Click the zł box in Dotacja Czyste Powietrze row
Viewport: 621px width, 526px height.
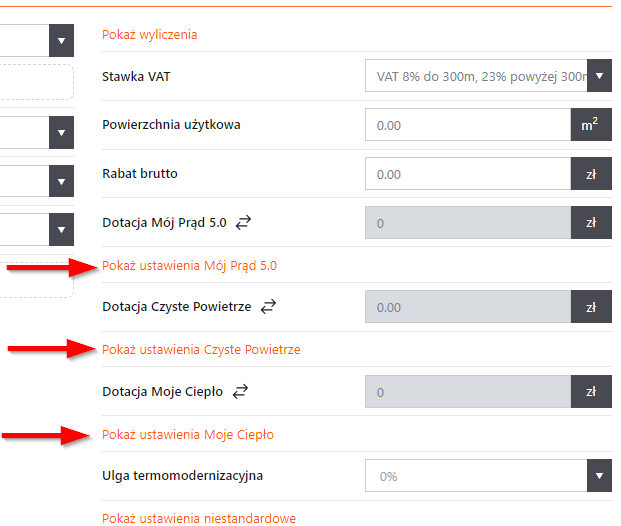coord(590,307)
